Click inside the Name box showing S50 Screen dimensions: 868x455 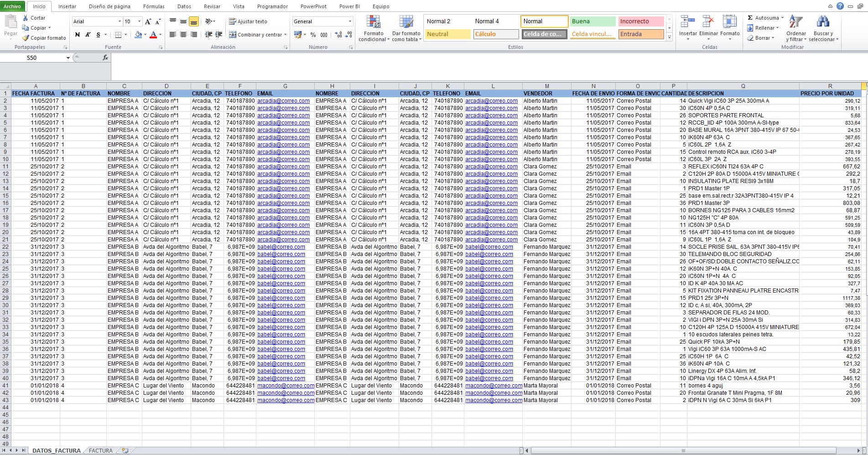click(x=32, y=58)
